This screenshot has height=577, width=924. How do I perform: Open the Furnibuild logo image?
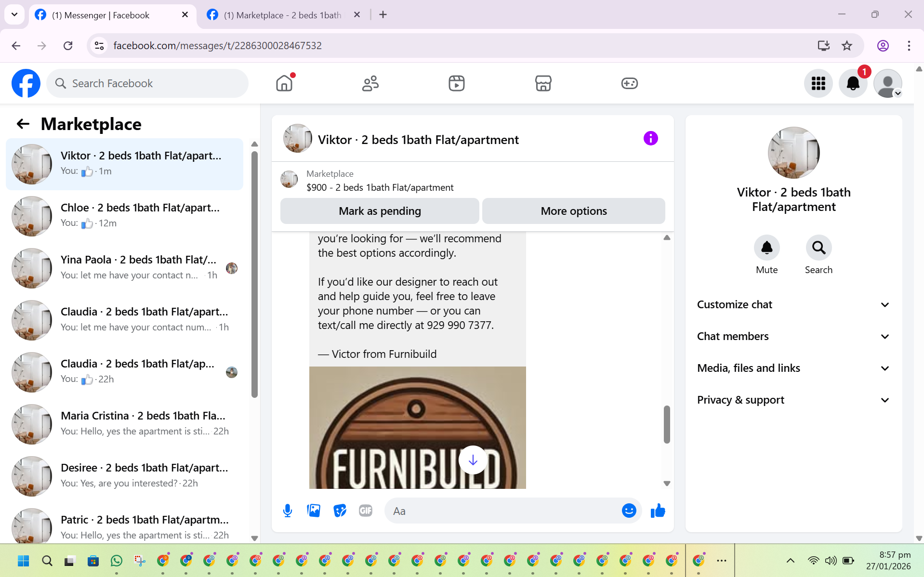coord(417,428)
